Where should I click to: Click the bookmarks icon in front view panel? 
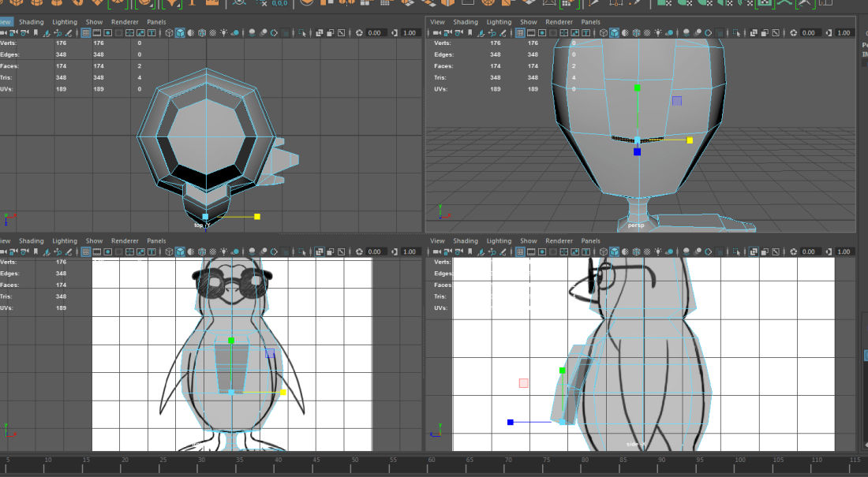click(36, 252)
